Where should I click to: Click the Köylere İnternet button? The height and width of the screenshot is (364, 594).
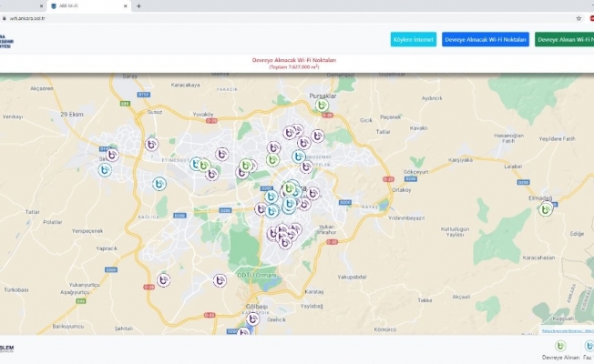point(413,40)
